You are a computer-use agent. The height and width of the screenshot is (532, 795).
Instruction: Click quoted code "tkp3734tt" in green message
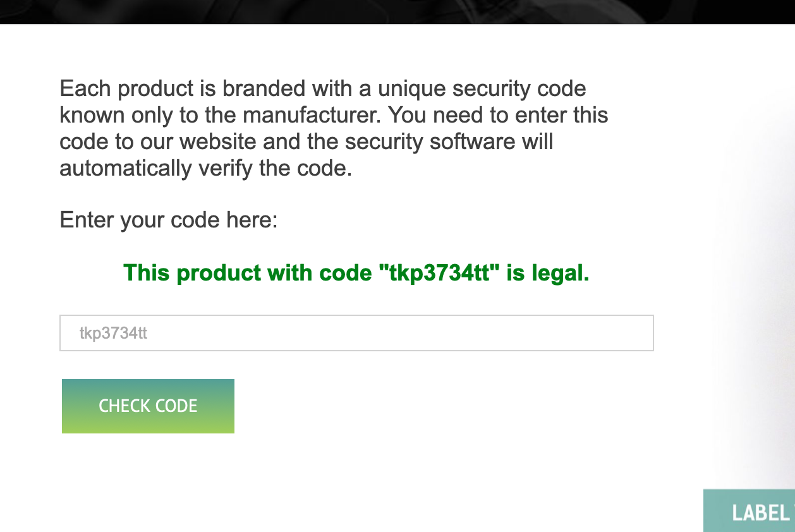pyautogui.click(x=440, y=273)
